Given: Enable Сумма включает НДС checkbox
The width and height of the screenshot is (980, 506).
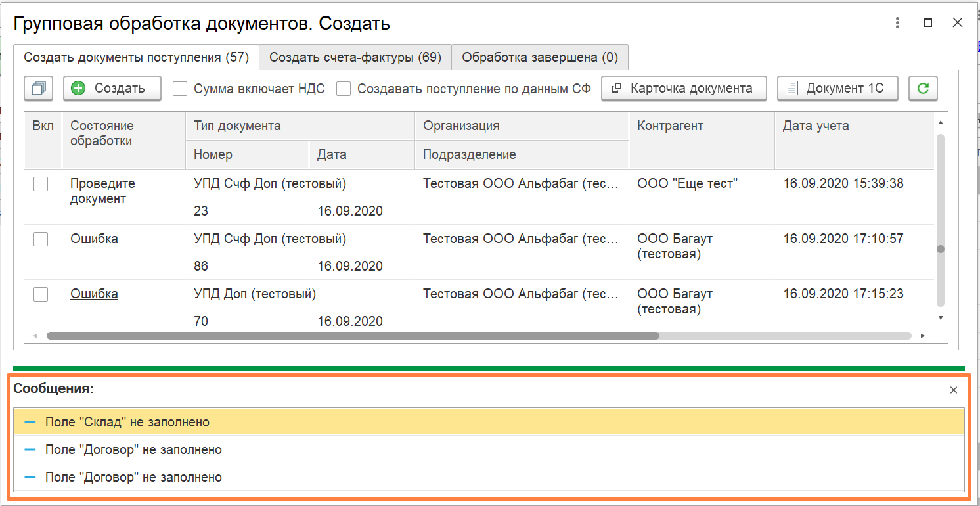Looking at the screenshot, I should pos(180,89).
